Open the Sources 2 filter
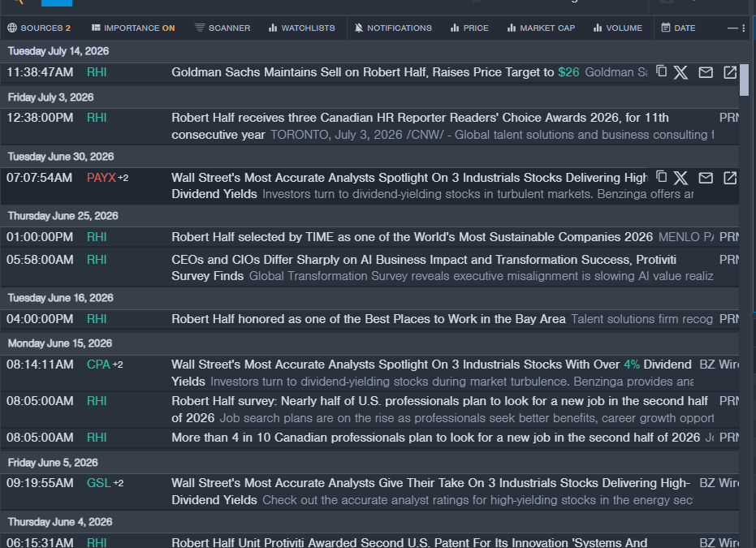 [x=39, y=28]
